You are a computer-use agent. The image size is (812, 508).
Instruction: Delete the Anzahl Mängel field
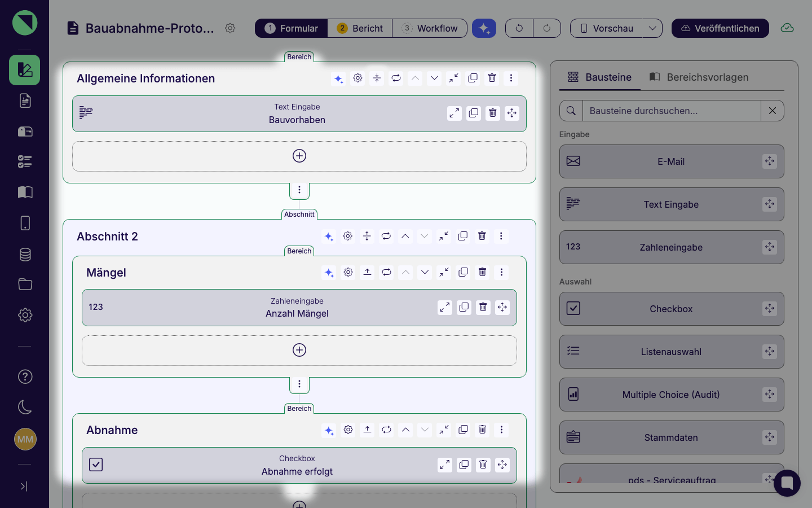[483, 307]
